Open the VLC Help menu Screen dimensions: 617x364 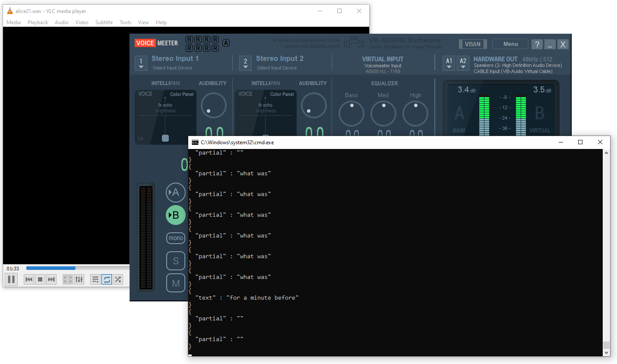click(x=161, y=22)
